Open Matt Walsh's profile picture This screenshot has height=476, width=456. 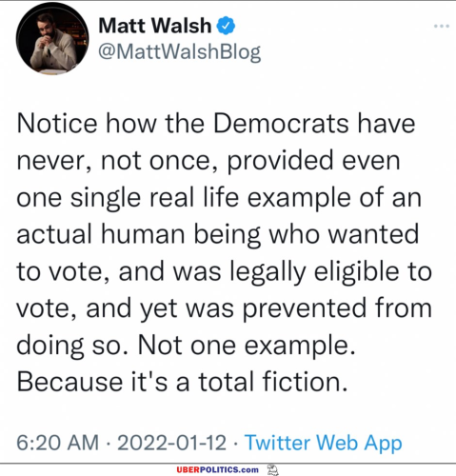[52, 38]
